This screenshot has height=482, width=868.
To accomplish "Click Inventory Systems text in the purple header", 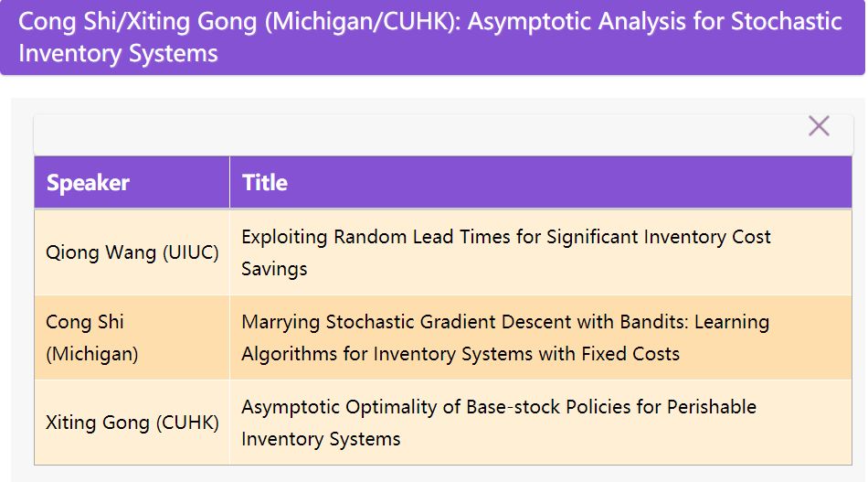I will pos(118,53).
